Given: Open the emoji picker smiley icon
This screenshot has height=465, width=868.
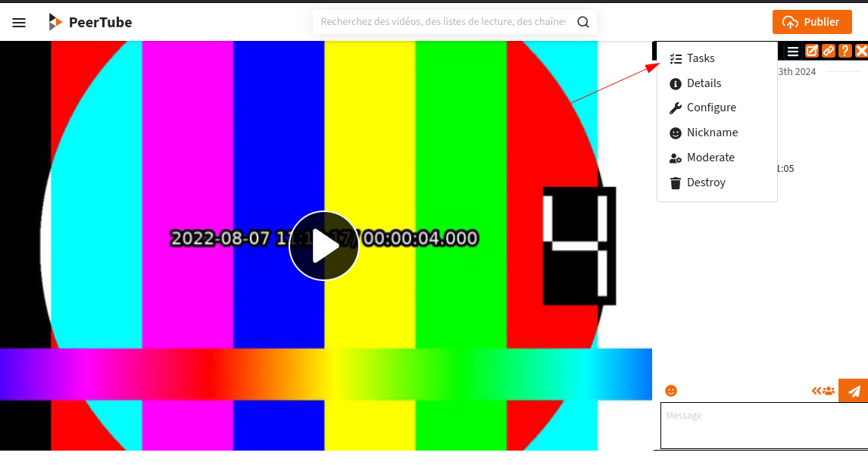Looking at the screenshot, I should pyautogui.click(x=671, y=391).
